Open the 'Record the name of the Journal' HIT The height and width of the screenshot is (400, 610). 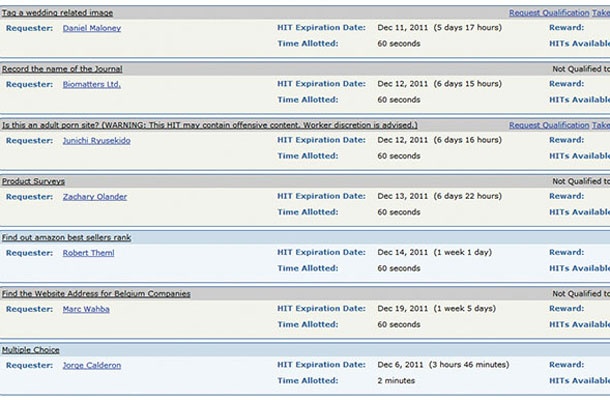(x=62, y=69)
